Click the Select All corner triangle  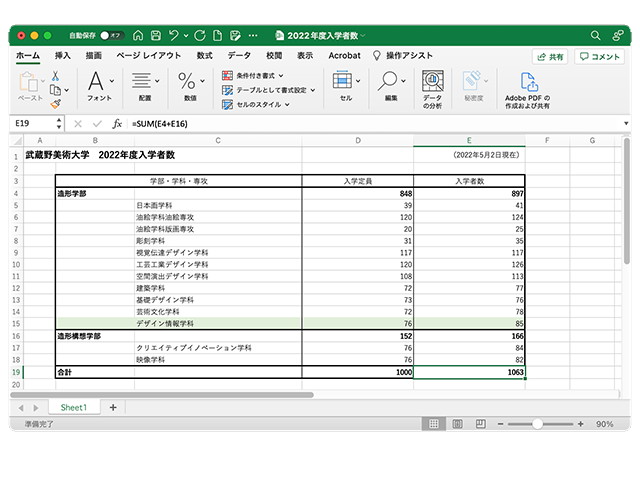pyautogui.click(x=18, y=141)
